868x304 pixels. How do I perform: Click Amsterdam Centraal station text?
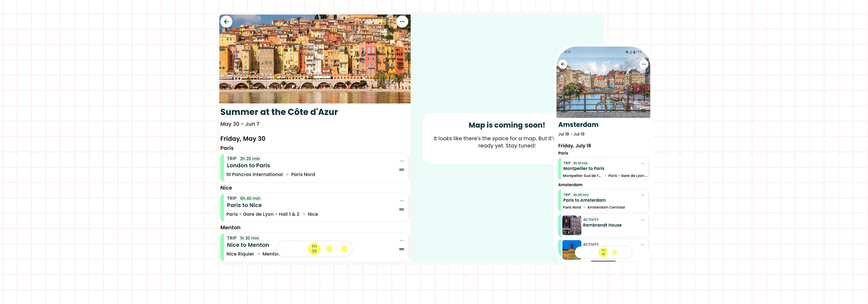[x=606, y=207]
